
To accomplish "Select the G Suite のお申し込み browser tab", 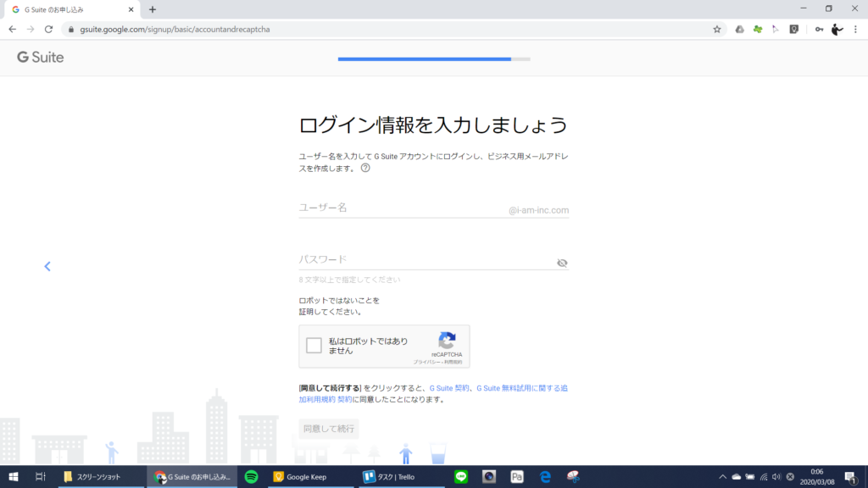I will click(71, 9).
